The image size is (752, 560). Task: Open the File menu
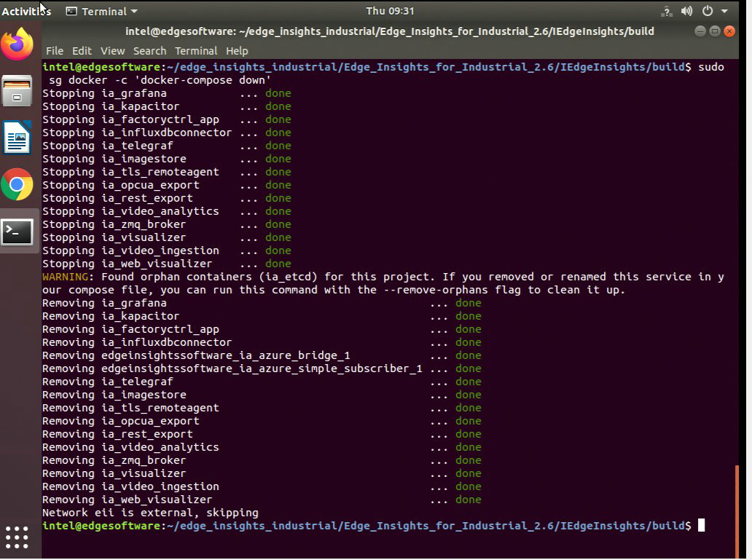54,51
